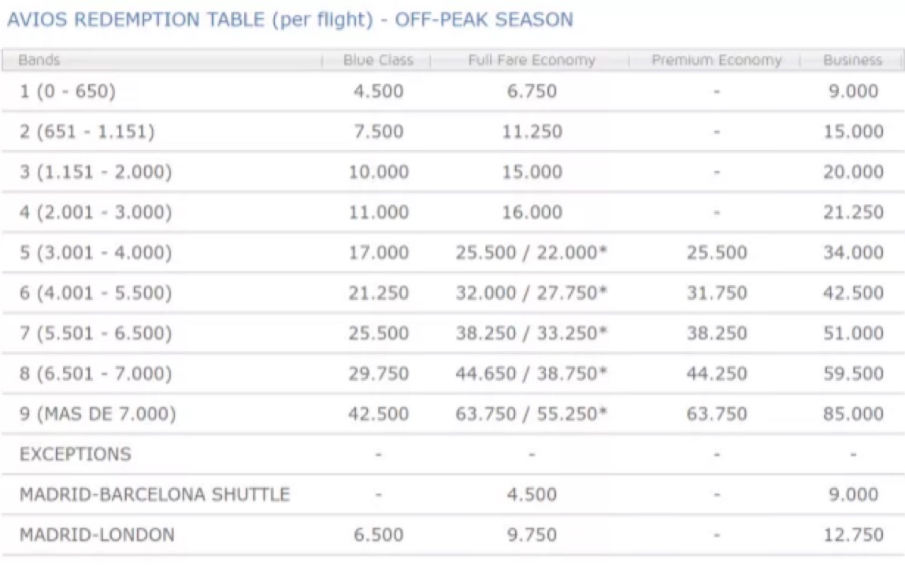Click the 25.500 / 22.000* economy value
Image resolution: width=905 pixels, height=588 pixels.
(x=532, y=253)
